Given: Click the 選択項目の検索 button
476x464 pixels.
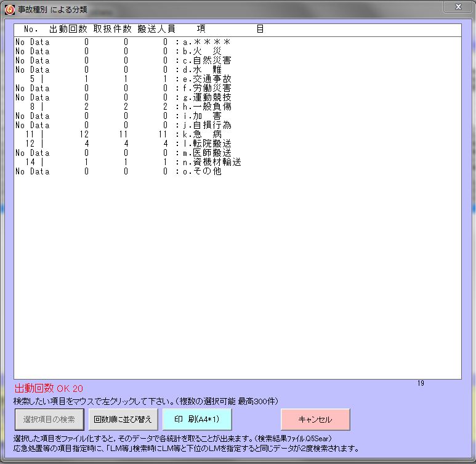Looking at the screenshot, I should [x=49, y=420].
